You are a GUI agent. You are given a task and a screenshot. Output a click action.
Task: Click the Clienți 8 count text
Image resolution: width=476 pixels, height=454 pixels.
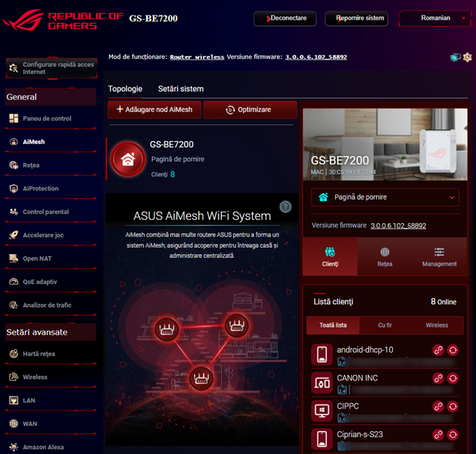(163, 174)
